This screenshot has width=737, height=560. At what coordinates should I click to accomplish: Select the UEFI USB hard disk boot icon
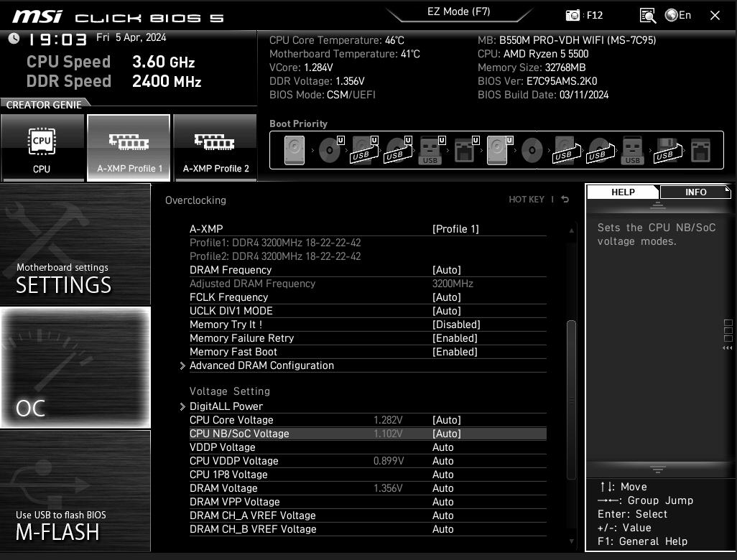[365, 150]
